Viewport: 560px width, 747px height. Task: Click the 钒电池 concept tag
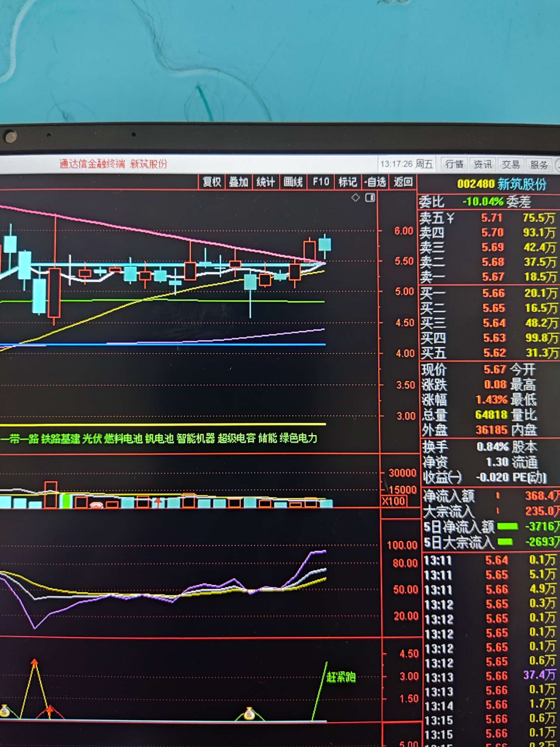point(159,438)
